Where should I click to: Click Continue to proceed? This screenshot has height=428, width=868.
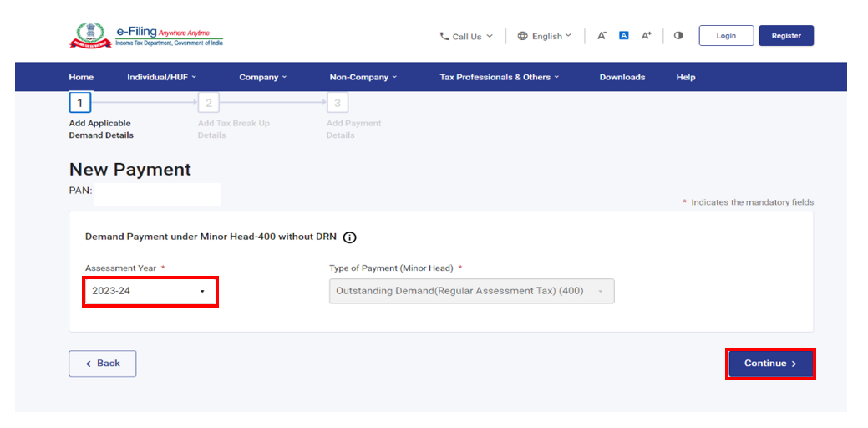(769, 364)
